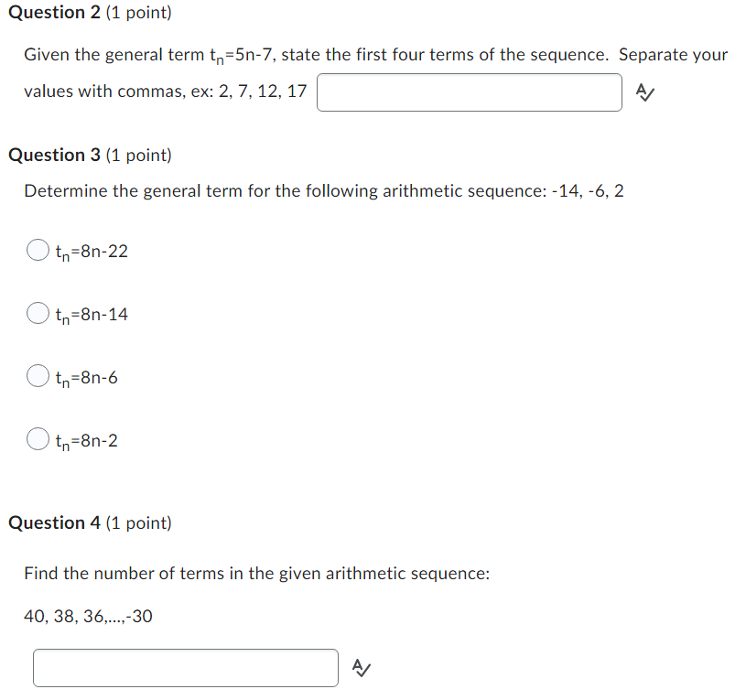Viewport: 746px width, 700px height.
Task: Click the tn=8n-14 option label text
Action: pyautogui.click(x=91, y=312)
